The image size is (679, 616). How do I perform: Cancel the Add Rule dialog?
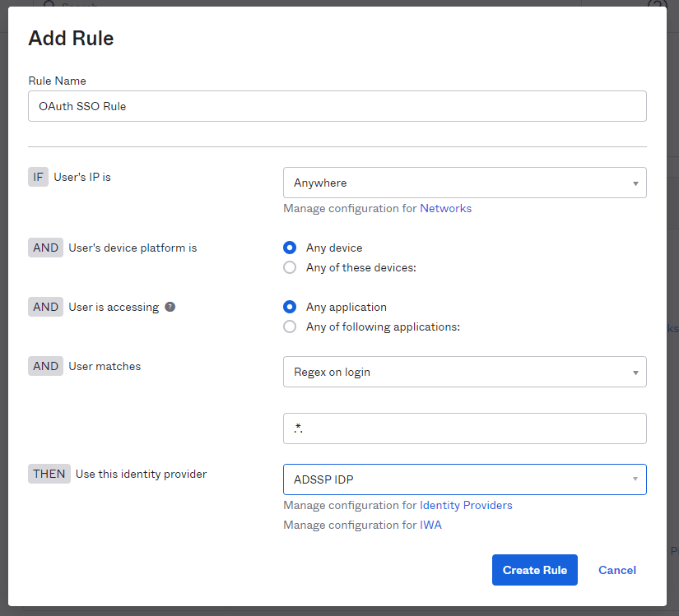click(616, 570)
